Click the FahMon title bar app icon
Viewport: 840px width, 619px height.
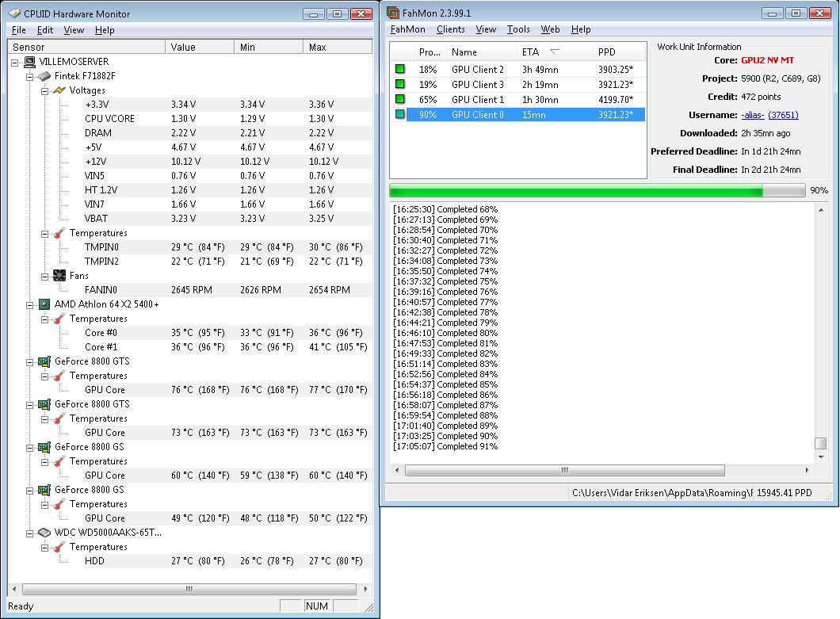pos(393,13)
